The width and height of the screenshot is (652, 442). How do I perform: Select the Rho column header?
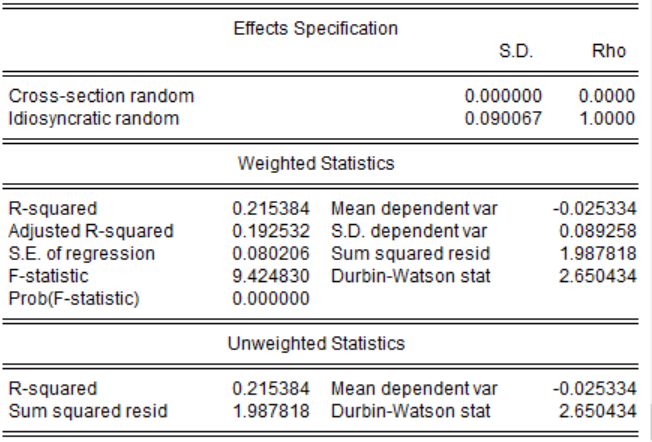608,52
